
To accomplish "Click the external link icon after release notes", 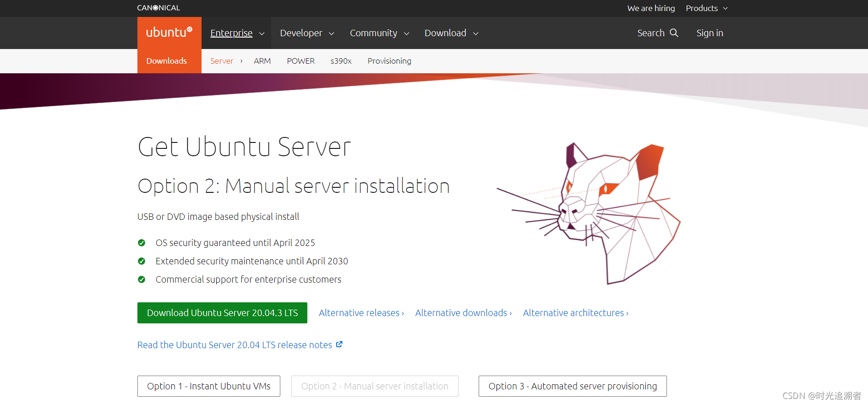I will 339,344.
